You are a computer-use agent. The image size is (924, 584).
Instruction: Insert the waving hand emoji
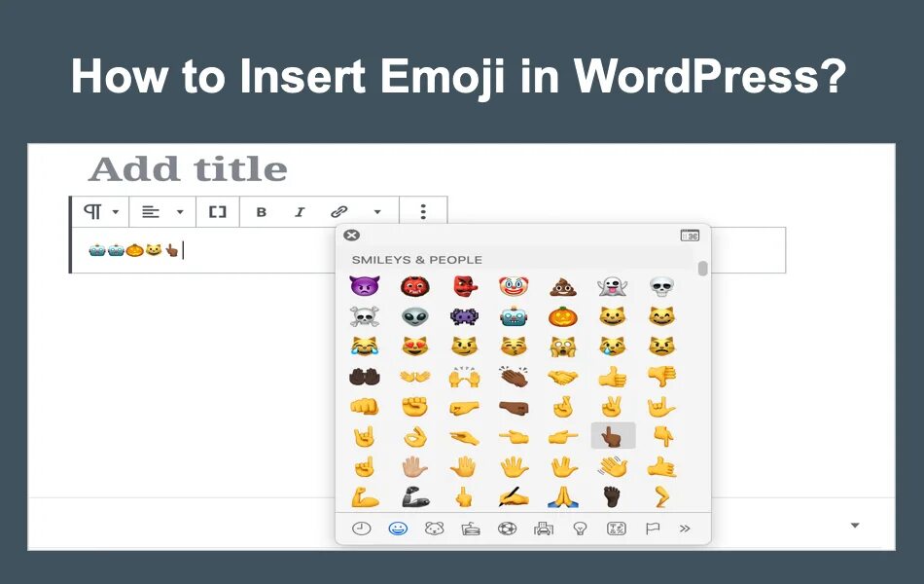pyautogui.click(x=613, y=467)
